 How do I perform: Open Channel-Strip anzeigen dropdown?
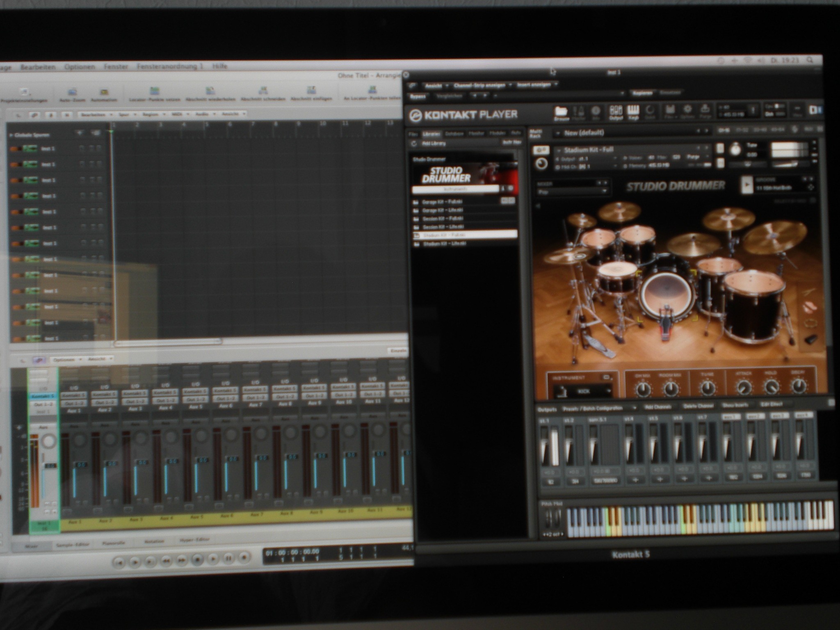482,85
